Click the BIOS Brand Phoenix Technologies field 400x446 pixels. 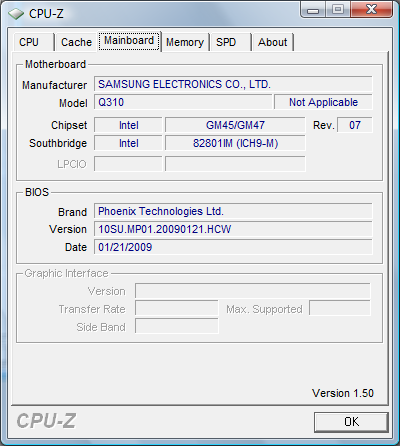(x=233, y=211)
